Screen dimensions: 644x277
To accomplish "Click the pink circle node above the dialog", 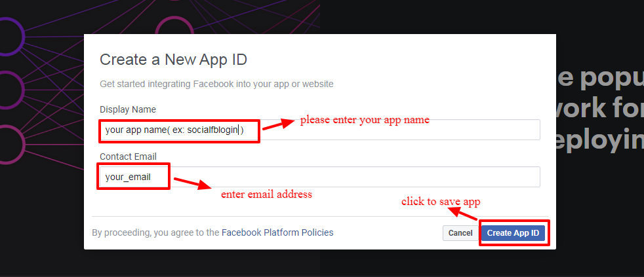I will click(174, 28).
